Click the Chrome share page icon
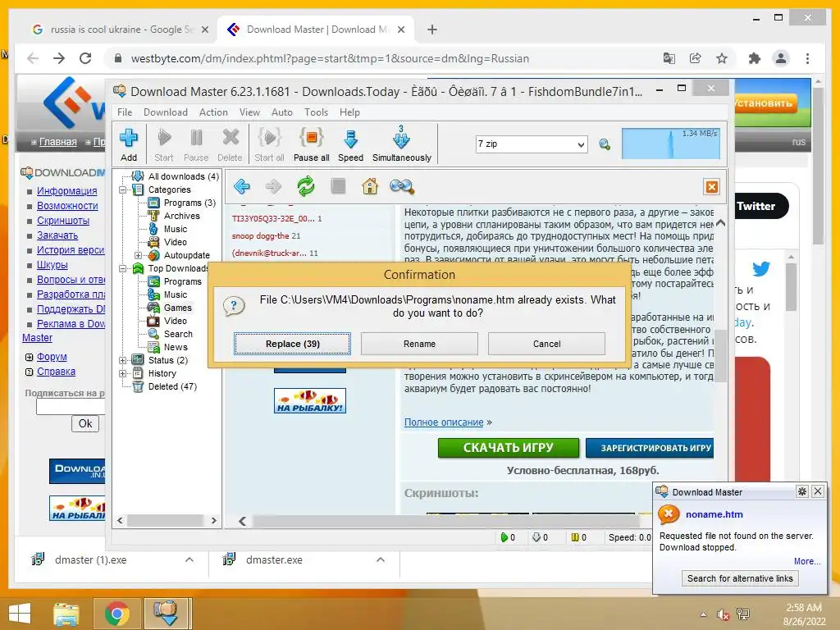Screen dimensions: 840x630 pos(696,58)
